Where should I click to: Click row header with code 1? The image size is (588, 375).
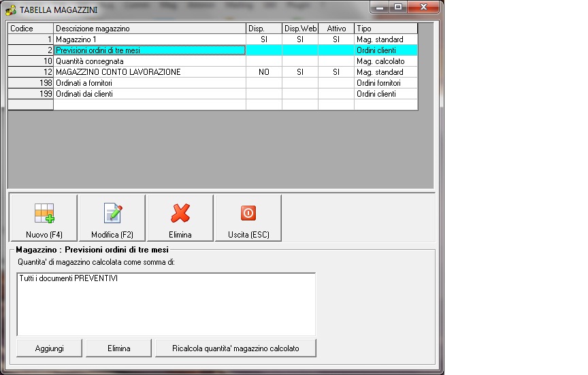[x=31, y=39]
